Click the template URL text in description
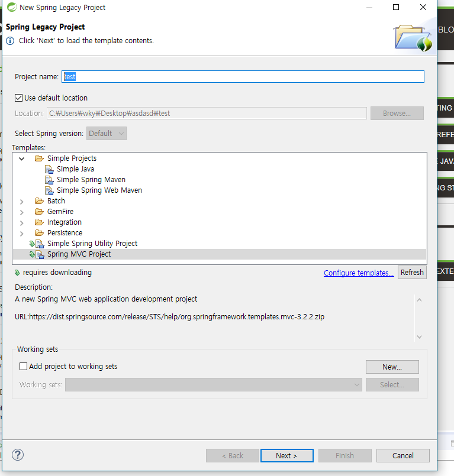Screen dimensions: 454x476 169,316
